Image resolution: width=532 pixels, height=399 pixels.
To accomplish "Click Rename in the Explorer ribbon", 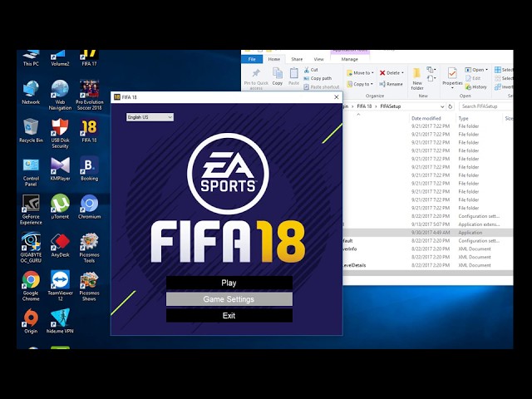I will (x=392, y=84).
